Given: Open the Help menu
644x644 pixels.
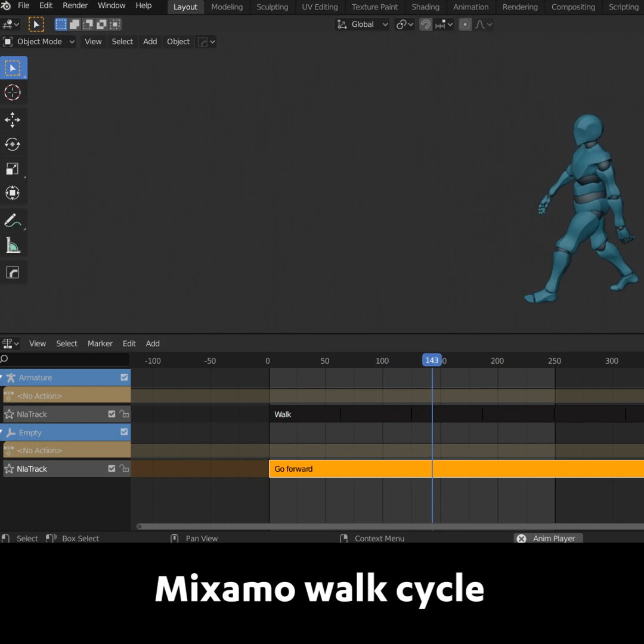Looking at the screenshot, I should tap(144, 6).
